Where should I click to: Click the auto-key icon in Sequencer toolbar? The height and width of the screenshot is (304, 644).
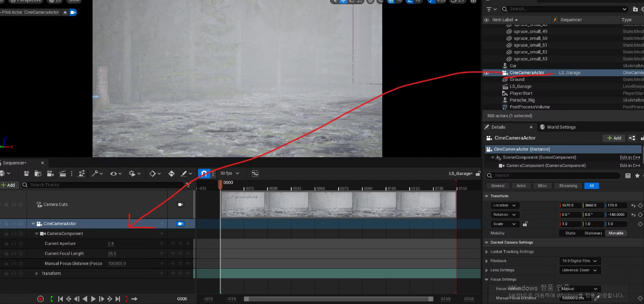[x=171, y=174]
